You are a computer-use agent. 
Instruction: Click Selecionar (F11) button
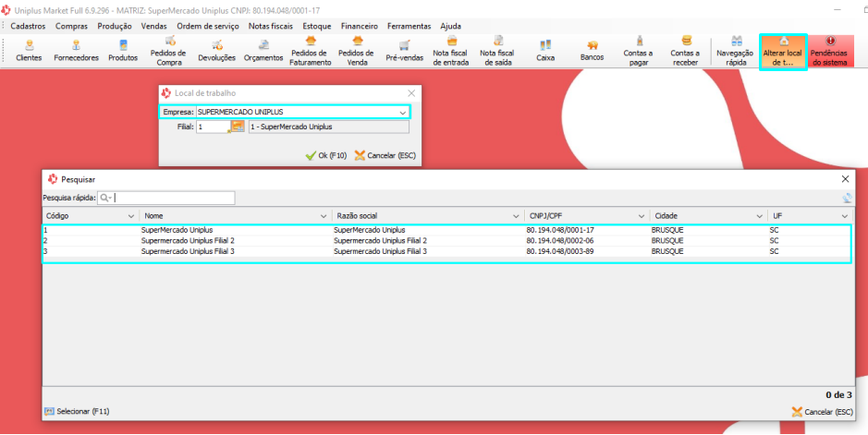pyautogui.click(x=77, y=411)
